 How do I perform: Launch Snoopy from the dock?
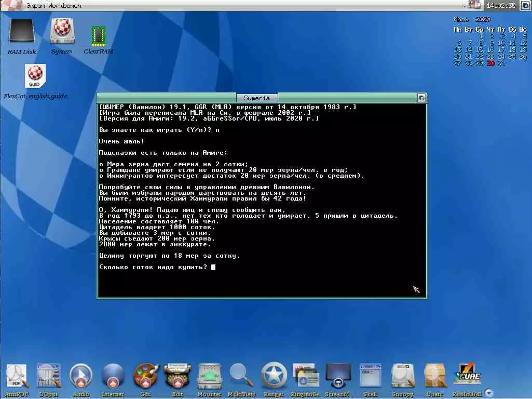click(x=403, y=377)
